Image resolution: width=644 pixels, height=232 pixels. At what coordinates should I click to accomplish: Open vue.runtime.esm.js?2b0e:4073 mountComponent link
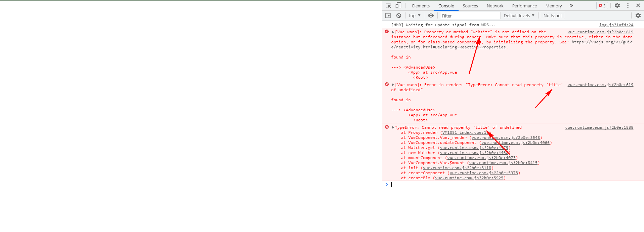tap(481, 158)
